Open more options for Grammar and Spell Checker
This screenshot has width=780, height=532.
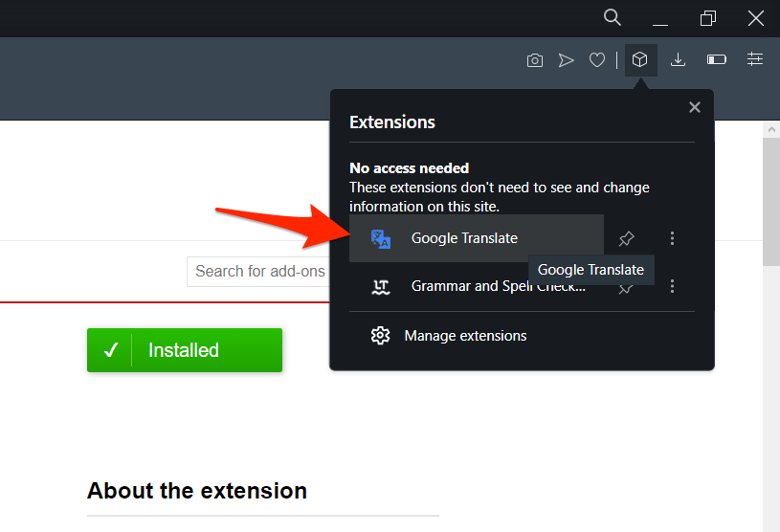pyautogui.click(x=672, y=286)
